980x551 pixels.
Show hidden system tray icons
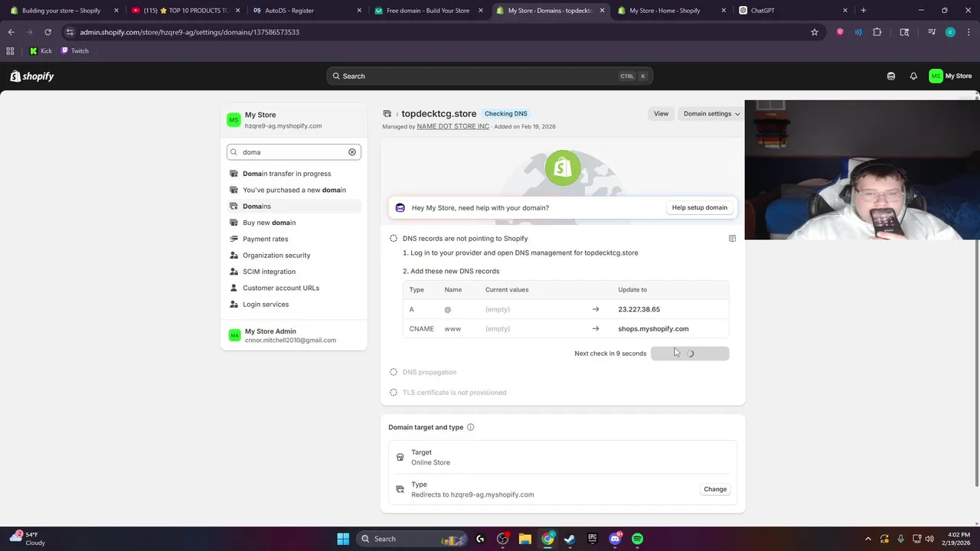coord(867,539)
